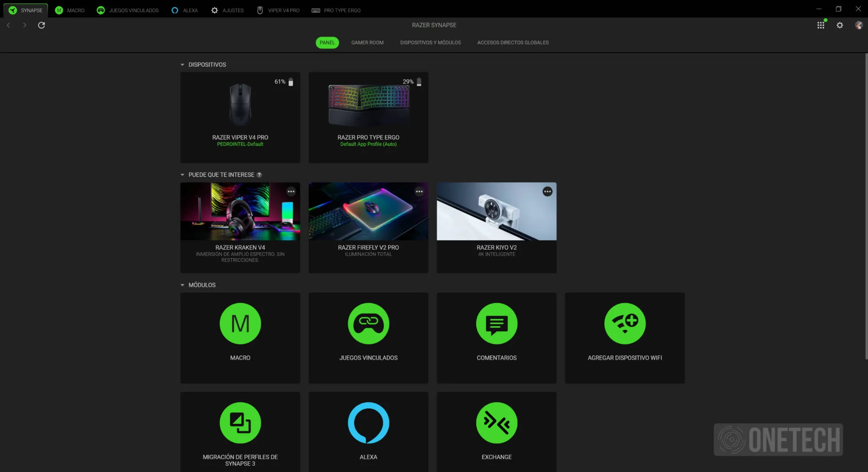The image size is (868, 472).
Task: Go back with the left arrow
Action: pyautogui.click(x=8, y=25)
